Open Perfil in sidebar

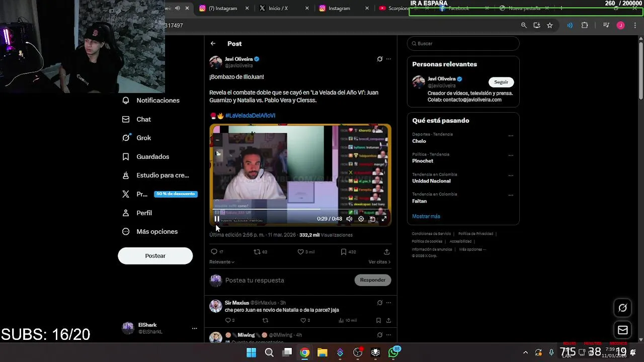coord(137,213)
